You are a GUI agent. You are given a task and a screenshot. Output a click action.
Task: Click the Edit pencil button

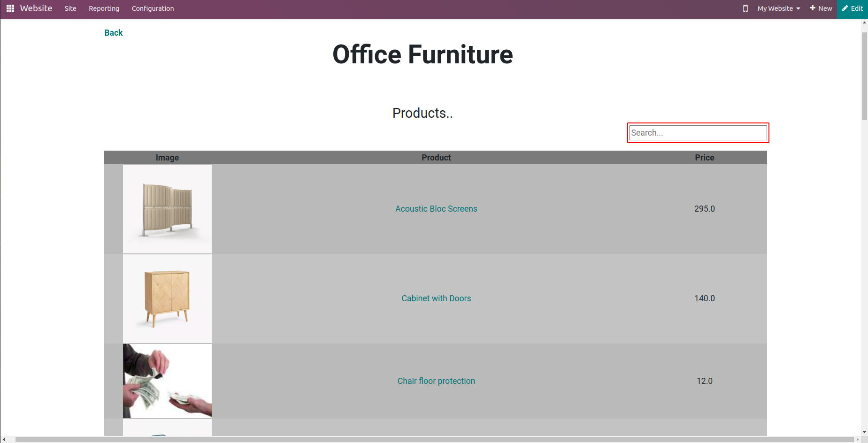pos(853,8)
